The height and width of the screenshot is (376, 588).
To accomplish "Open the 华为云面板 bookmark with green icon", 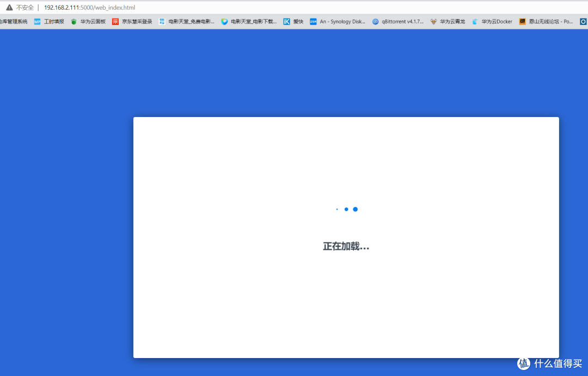I will [88, 22].
